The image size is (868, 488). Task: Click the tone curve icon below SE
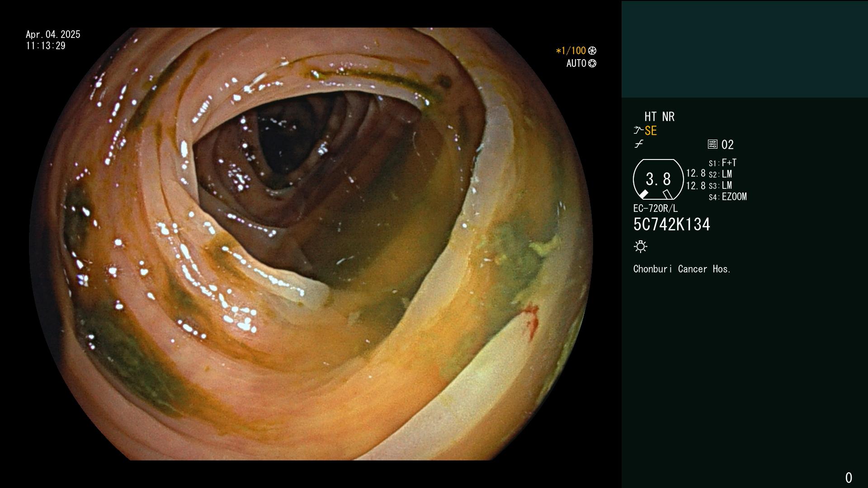click(x=639, y=144)
